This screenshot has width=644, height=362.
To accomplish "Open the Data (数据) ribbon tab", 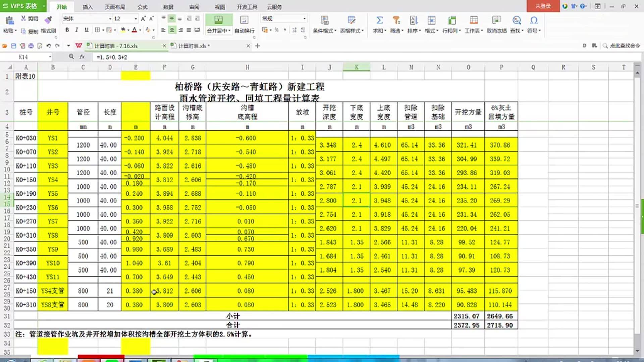I will (x=168, y=7).
